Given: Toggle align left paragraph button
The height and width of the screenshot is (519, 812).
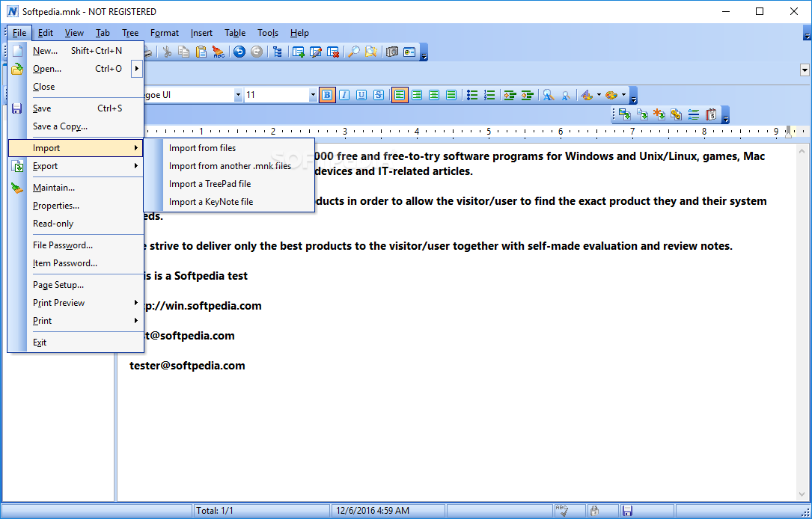Looking at the screenshot, I should point(400,95).
